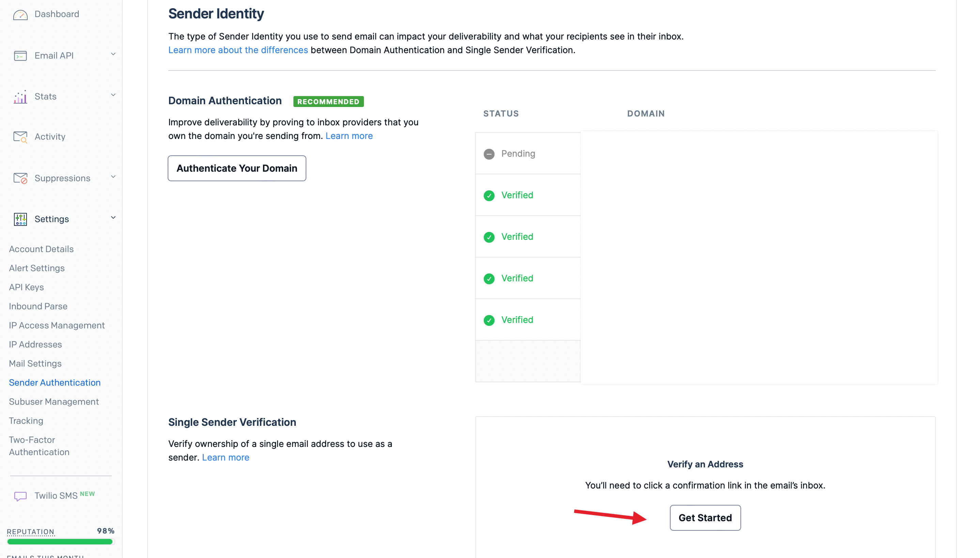The height and width of the screenshot is (558, 980).
Task: Click the 98% reputation value
Action: 106,531
